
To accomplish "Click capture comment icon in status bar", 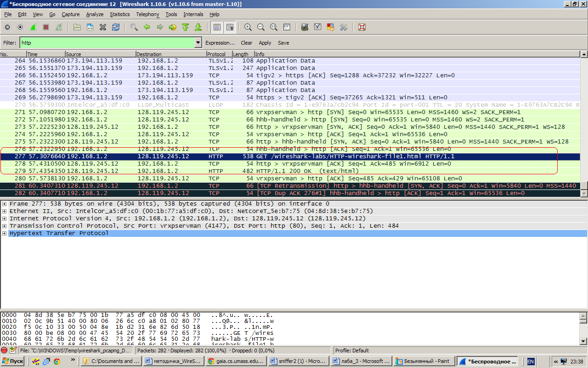I will (x=13, y=351).
